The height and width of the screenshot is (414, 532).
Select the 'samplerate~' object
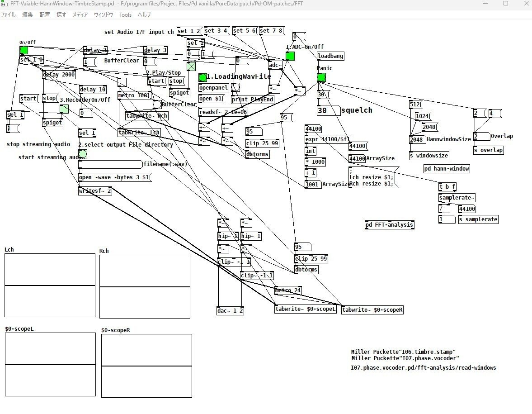pos(457,198)
